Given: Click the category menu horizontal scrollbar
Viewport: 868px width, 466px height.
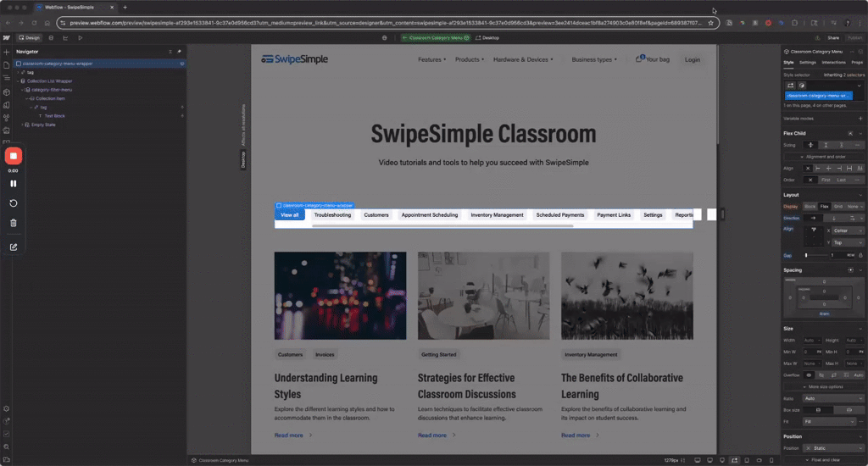Looking at the screenshot, I should (x=442, y=226).
